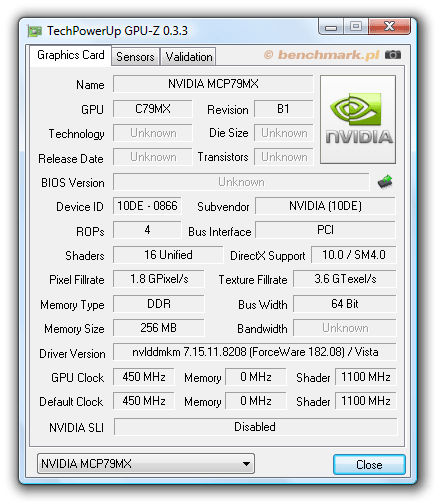Click the GPU-Z title bar app icon
The height and width of the screenshot is (502, 435).
[34, 31]
